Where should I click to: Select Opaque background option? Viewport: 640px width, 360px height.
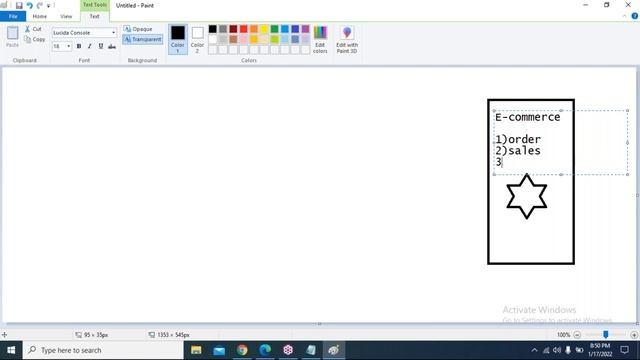(138, 29)
